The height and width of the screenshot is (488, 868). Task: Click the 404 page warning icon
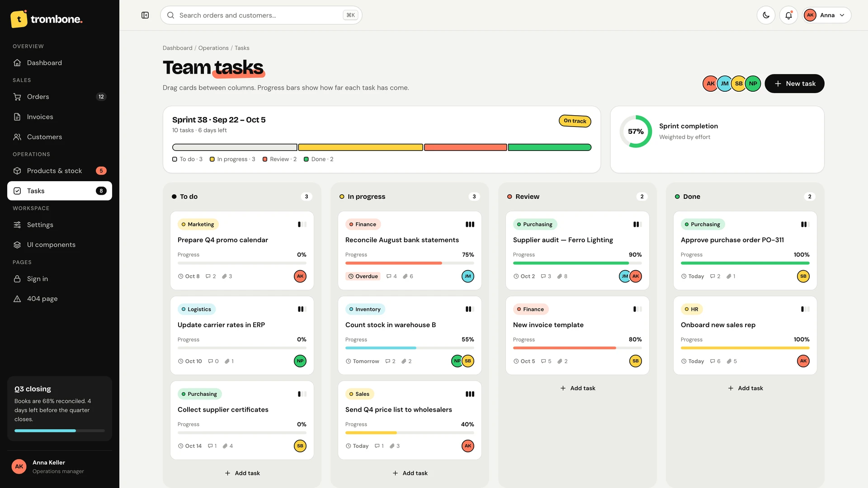pos(17,299)
